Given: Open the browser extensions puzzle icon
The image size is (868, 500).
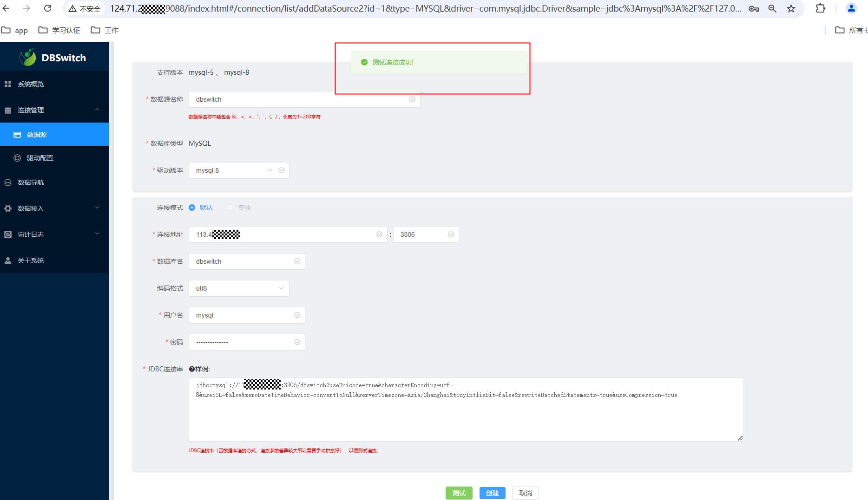Looking at the screenshot, I should 821,8.
